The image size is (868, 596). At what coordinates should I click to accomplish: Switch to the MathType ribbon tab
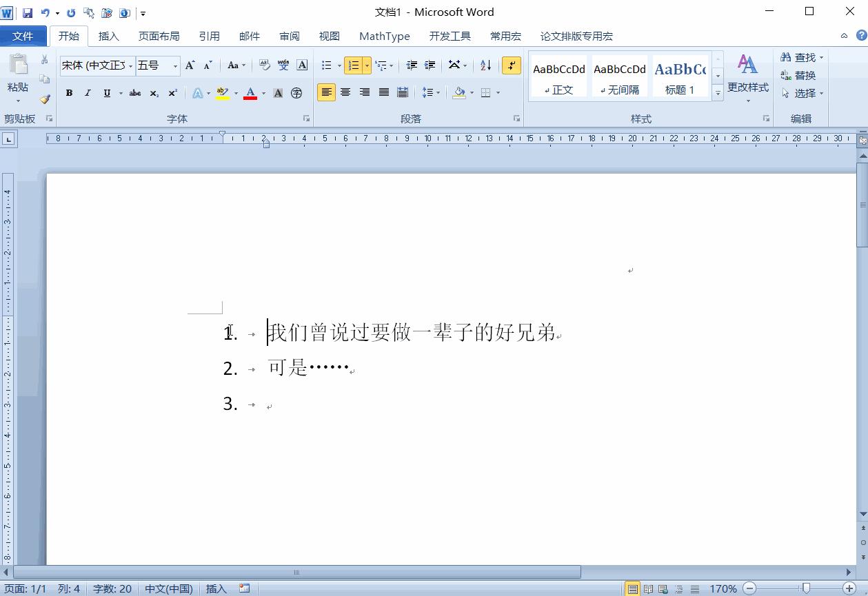(x=384, y=36)
